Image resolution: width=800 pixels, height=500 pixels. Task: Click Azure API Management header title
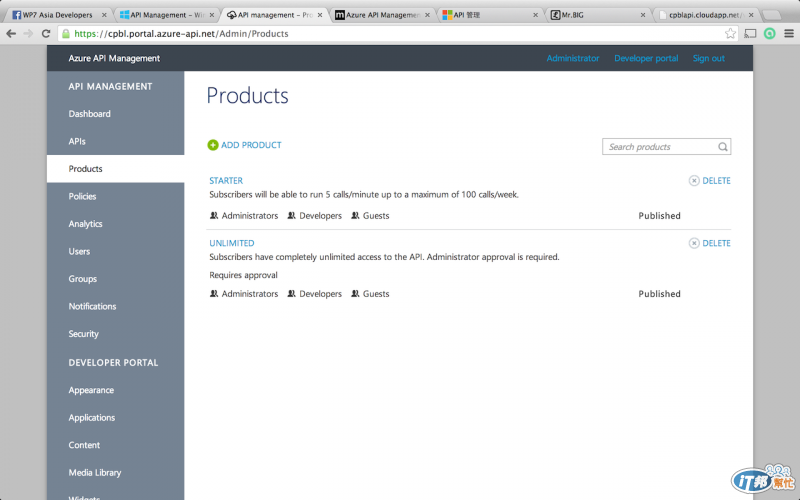(114, 58)
